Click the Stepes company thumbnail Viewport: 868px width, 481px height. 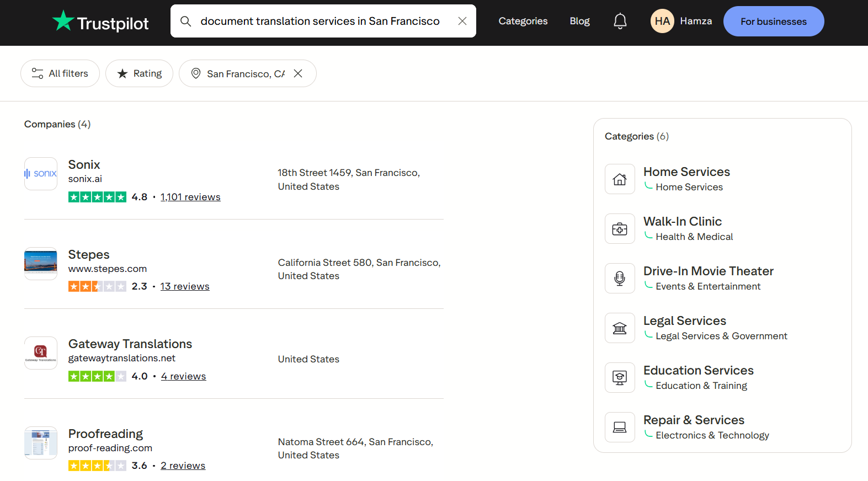click(x=41, y=264)
